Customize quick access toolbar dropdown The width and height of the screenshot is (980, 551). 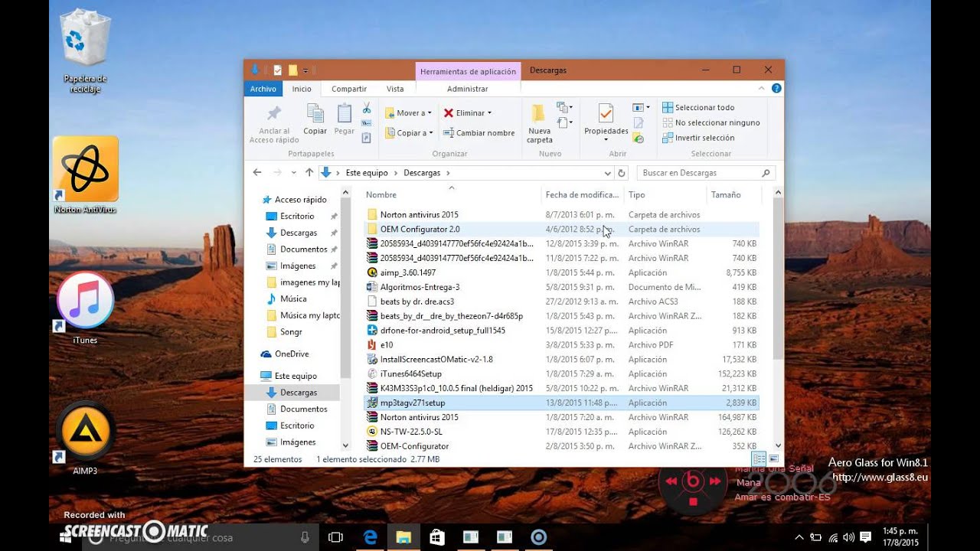(x=305, y=70)
